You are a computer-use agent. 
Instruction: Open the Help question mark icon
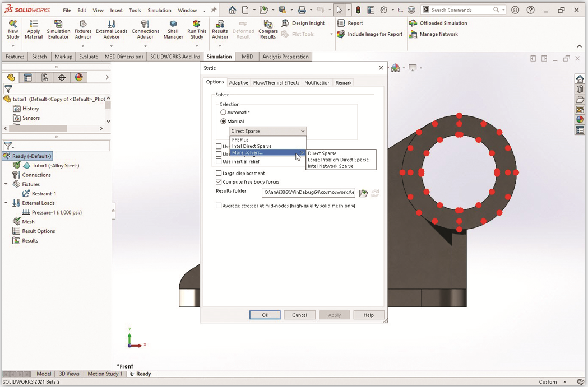[530, 10]
